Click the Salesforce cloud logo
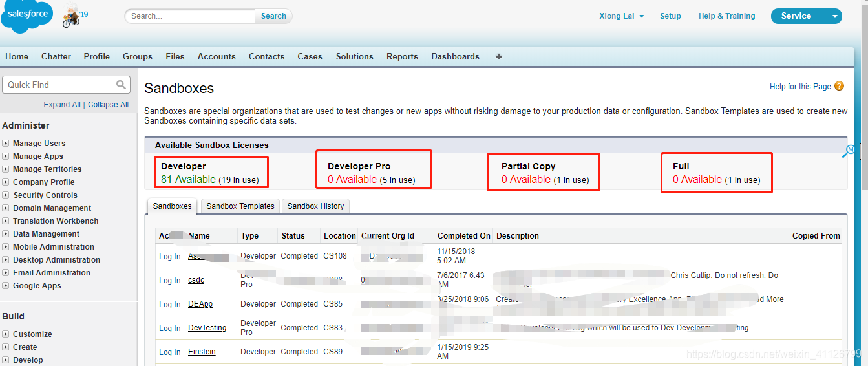This screenshot has width=868, height=366. (x=28, y=16)
